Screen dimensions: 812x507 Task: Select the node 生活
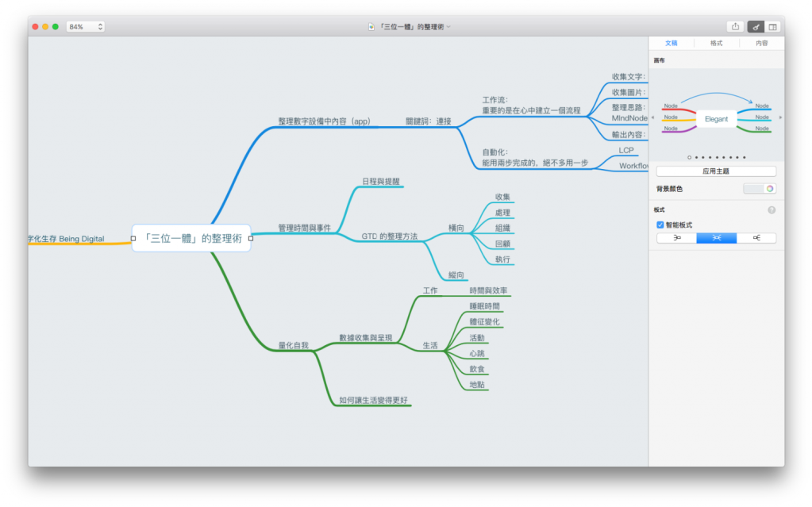pyautogui.click(x=430, y=345)
